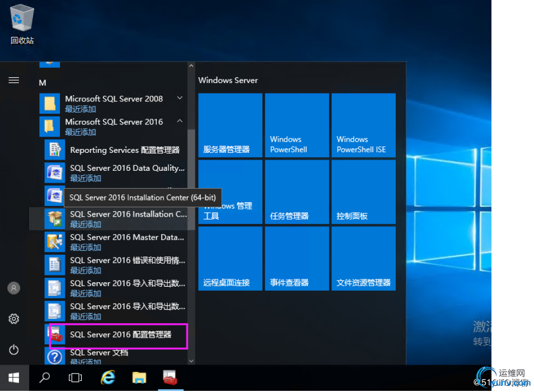Click the SQL Server 文档 help icon
Image resolution: width=534 pixels, height=392 pixels.
coord(55,356)
